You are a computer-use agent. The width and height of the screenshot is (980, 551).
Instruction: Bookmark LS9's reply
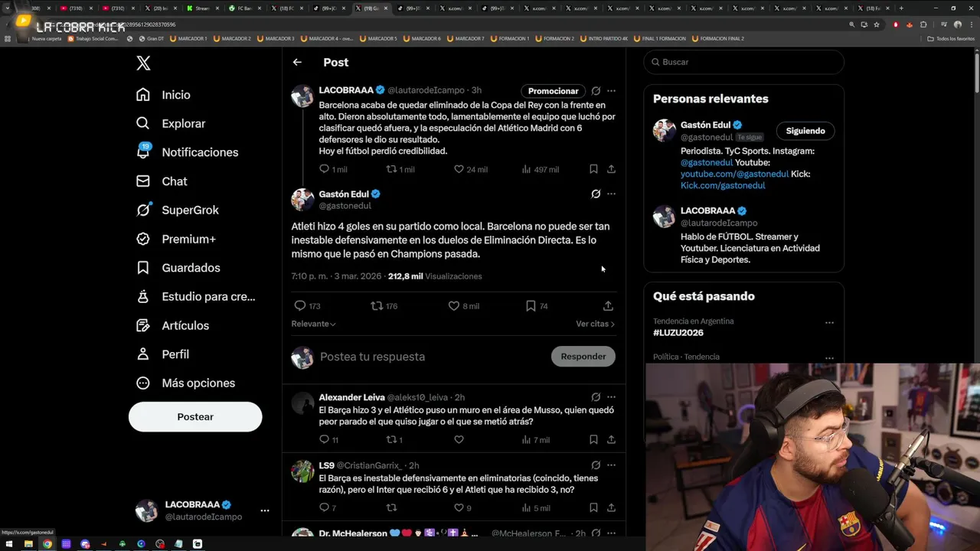(x=593, y=507)
